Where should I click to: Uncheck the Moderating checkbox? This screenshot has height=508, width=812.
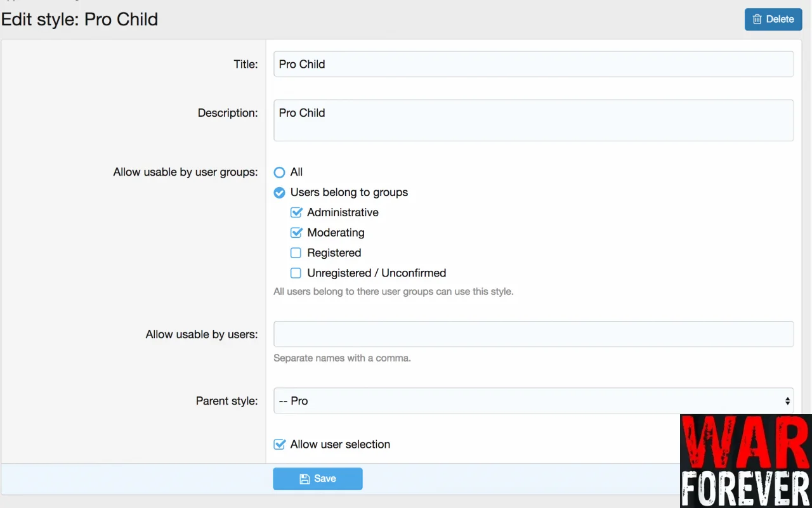(x=296, y=233)
